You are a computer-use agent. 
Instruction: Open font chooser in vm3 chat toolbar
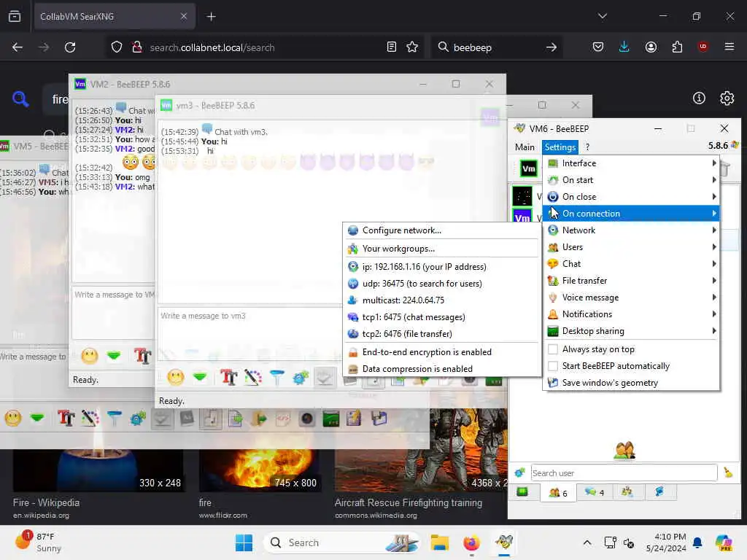pos(228,377)
